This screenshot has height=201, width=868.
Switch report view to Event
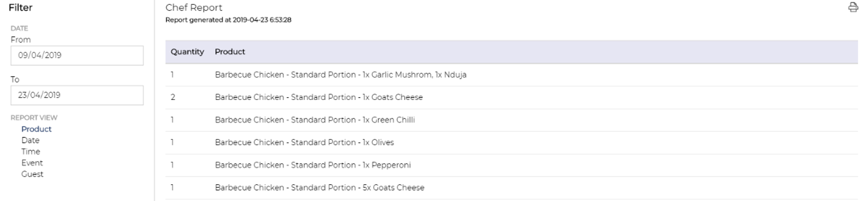tap(32, 163)
